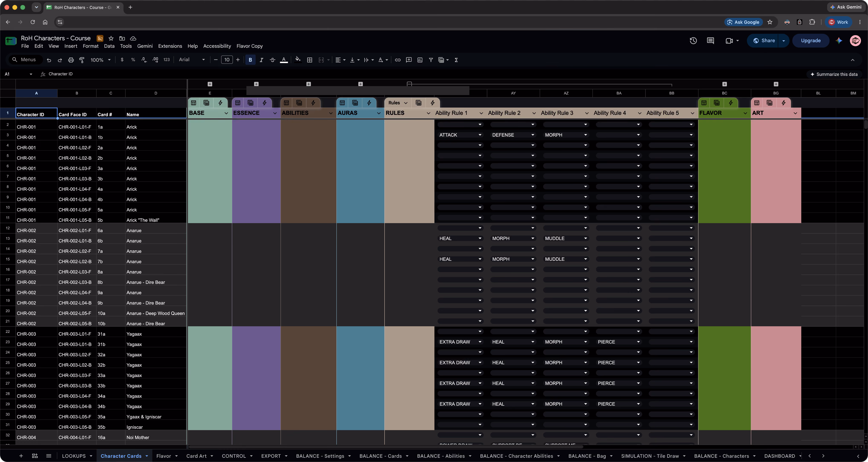Image resolution: width=868 pixels, height=462 pixels.
Task: Click the Borders icon
Action: pyautogui.click(x=309, y=60)
